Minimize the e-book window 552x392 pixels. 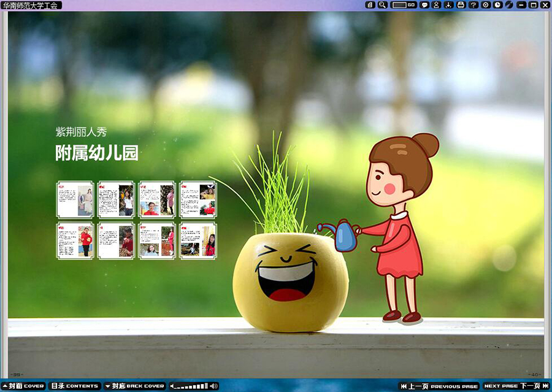coord(522,5)
